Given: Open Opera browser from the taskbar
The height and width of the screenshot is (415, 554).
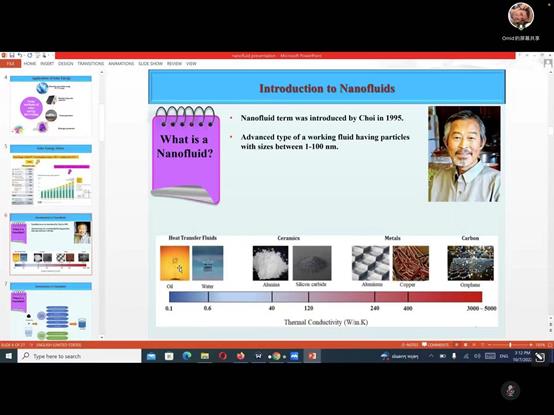Looking at the screenshot, I should (x=223, y=356).
